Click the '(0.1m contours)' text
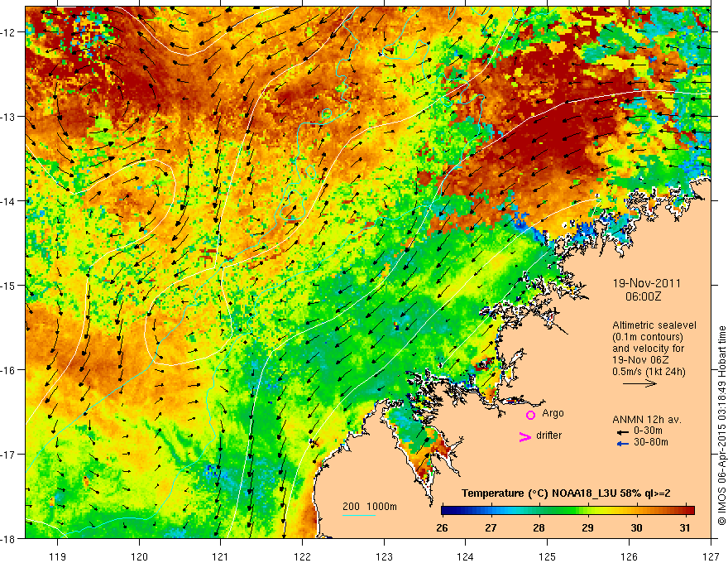The width and height of the screenshot is (728, 563). [x=647, y=337]
